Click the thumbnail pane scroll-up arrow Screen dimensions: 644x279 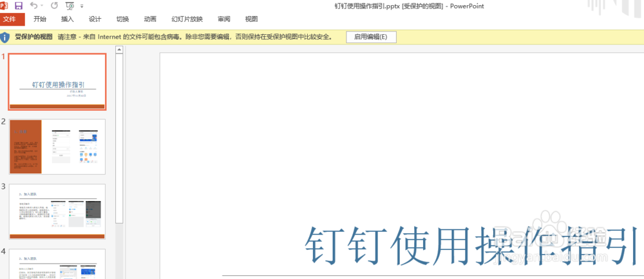click(x=119, y=50)
